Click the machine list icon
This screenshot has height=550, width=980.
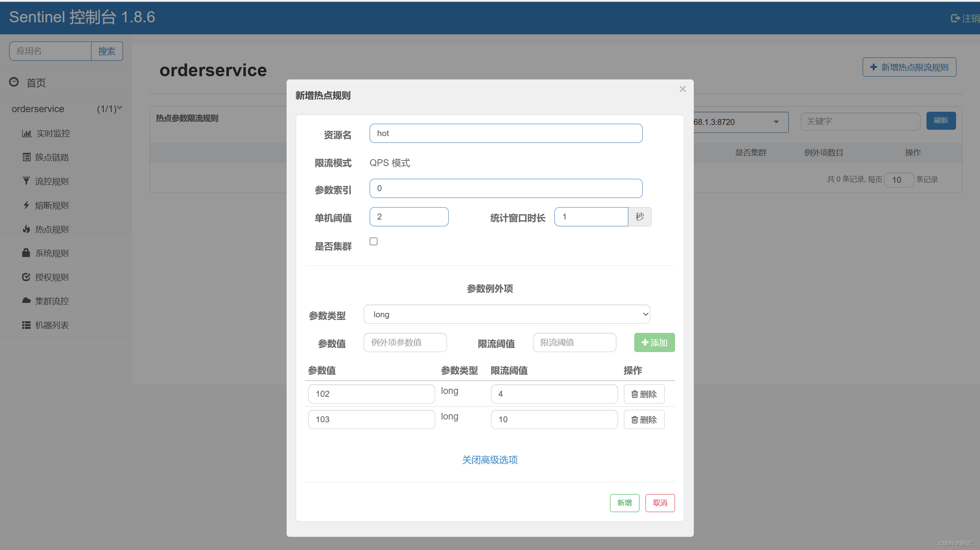(26, 325)
